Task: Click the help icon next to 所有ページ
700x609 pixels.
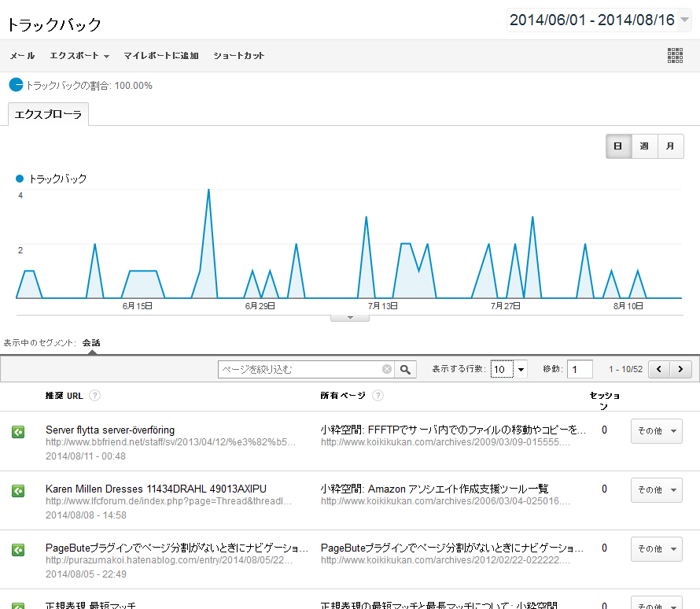Action: (378, 396)
